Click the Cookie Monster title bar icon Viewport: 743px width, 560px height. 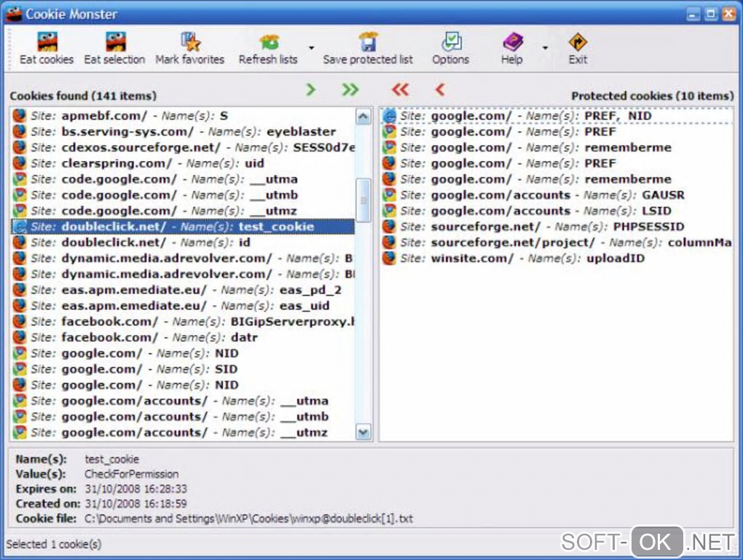[13, 14]
